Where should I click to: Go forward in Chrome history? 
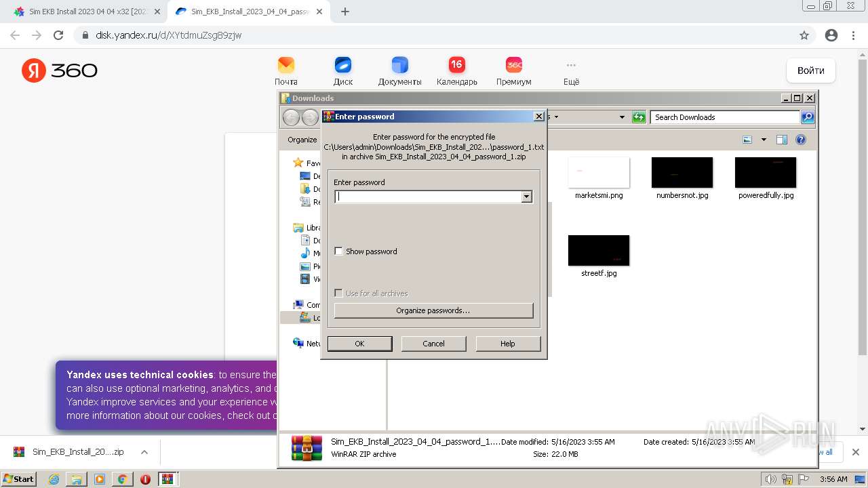click(x=37, y=35)
